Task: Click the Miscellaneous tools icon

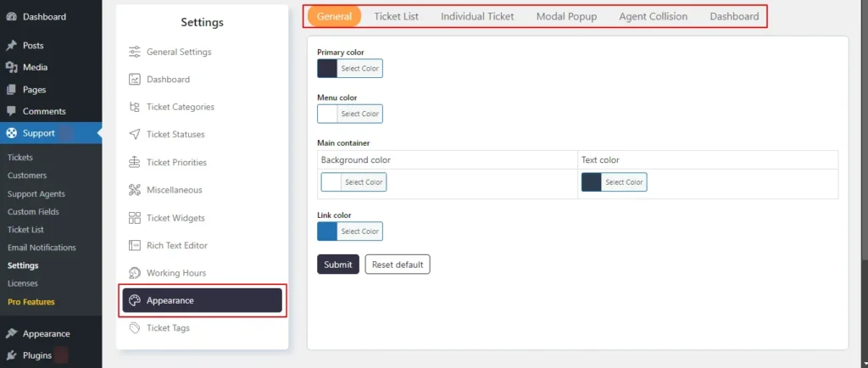Action: coord(135,190)
